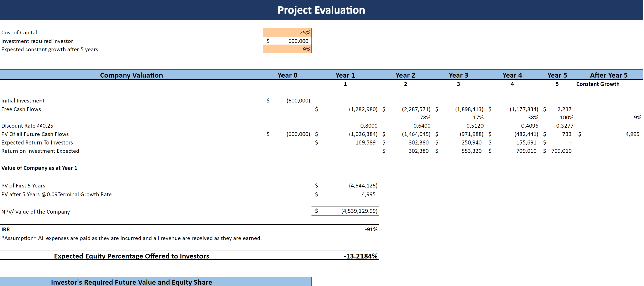
Task: Click the Year 3 column header
Action: click(458, 75)
